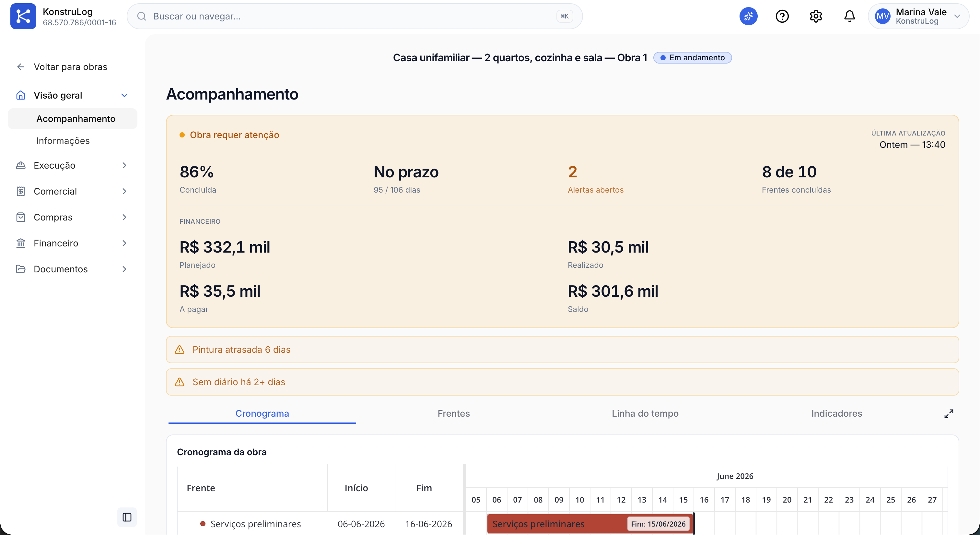Expand the Financeiro menu chevron
Viewport: 980px width, 535px height.
[124, 243]
